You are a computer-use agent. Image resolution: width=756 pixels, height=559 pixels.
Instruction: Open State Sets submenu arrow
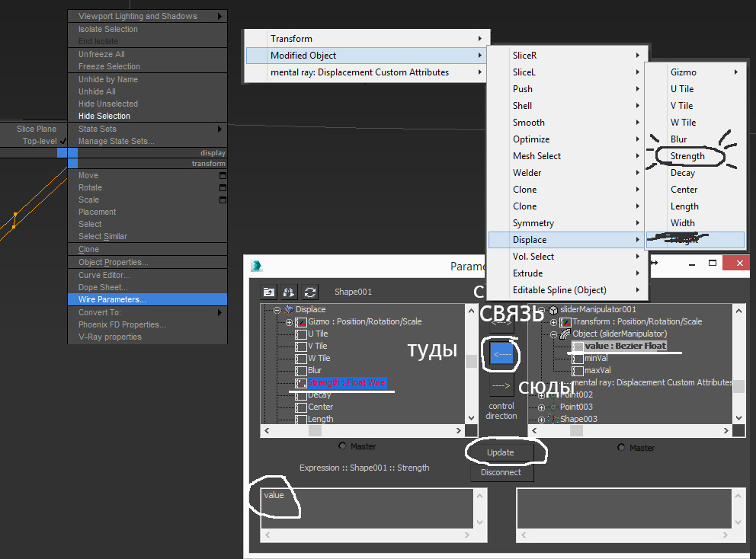tap(219, 129)
